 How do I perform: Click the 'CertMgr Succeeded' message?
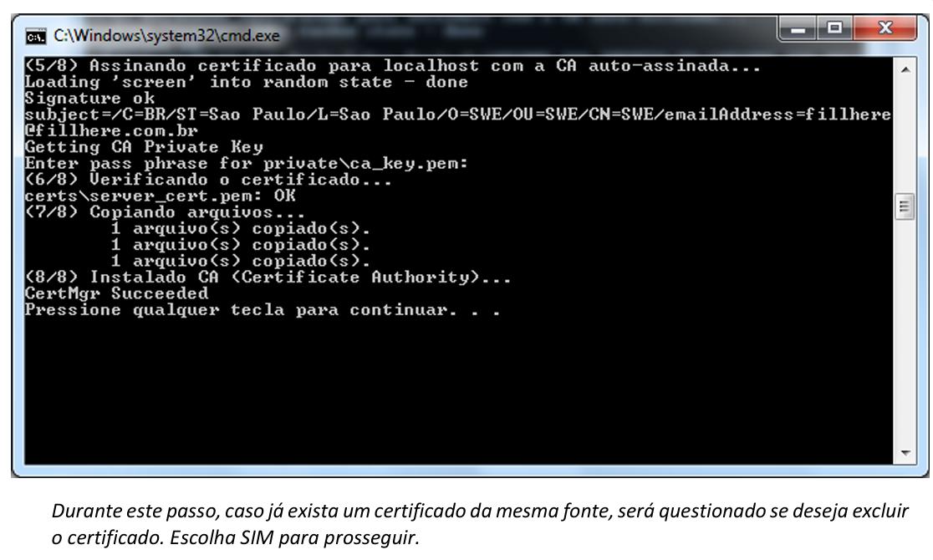point(117,293)
